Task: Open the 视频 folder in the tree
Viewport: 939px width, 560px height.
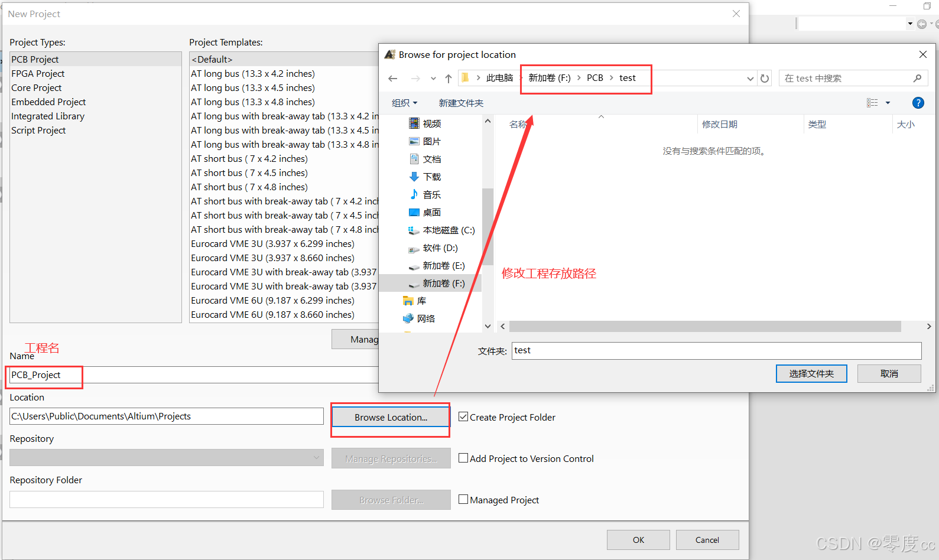Action: click(x=432, y=123)
